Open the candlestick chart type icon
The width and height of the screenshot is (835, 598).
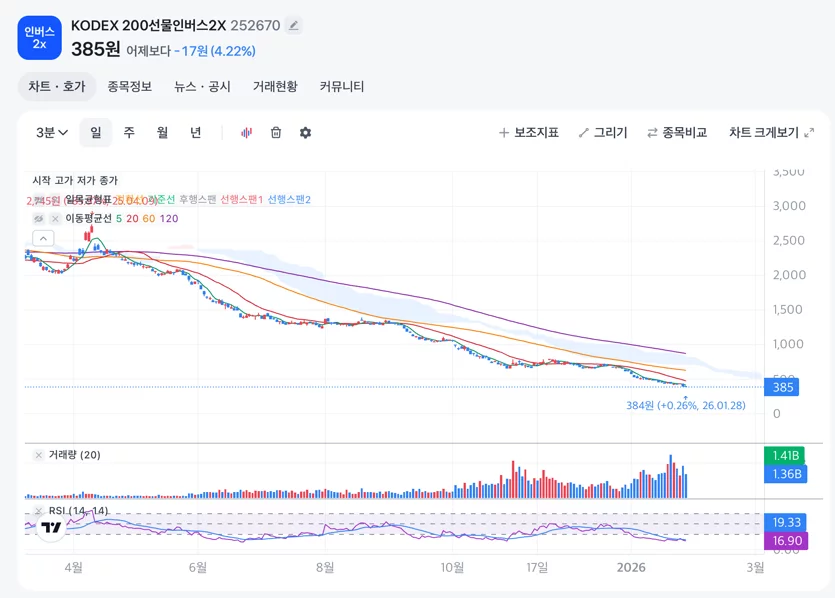(246, 133)
